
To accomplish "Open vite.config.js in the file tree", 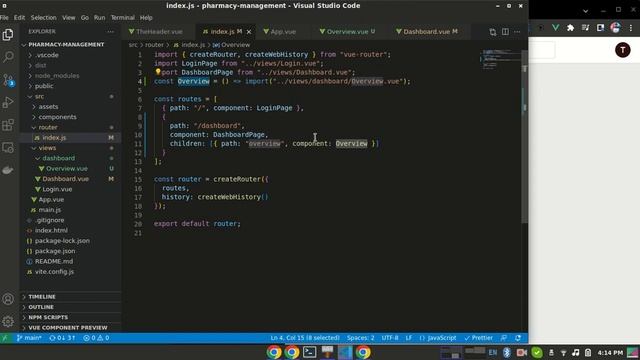I will click(54, 271).
